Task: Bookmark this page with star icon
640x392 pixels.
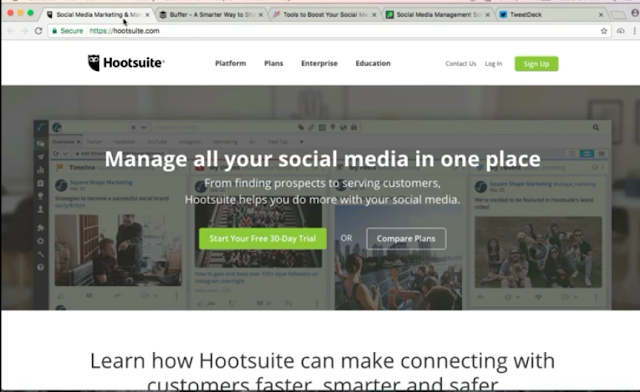Action: click(x=604, y=31)
